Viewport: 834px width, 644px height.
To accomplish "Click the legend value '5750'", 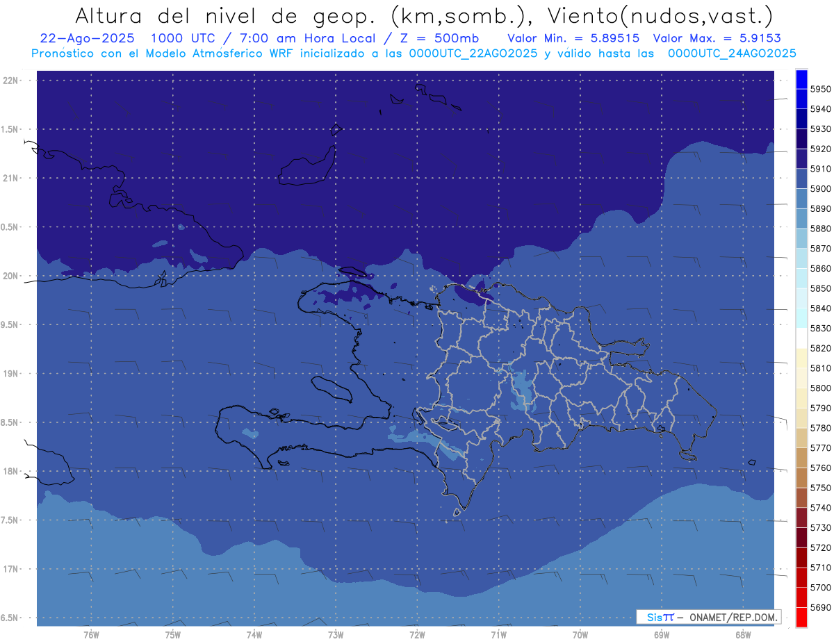I will 820,488.
